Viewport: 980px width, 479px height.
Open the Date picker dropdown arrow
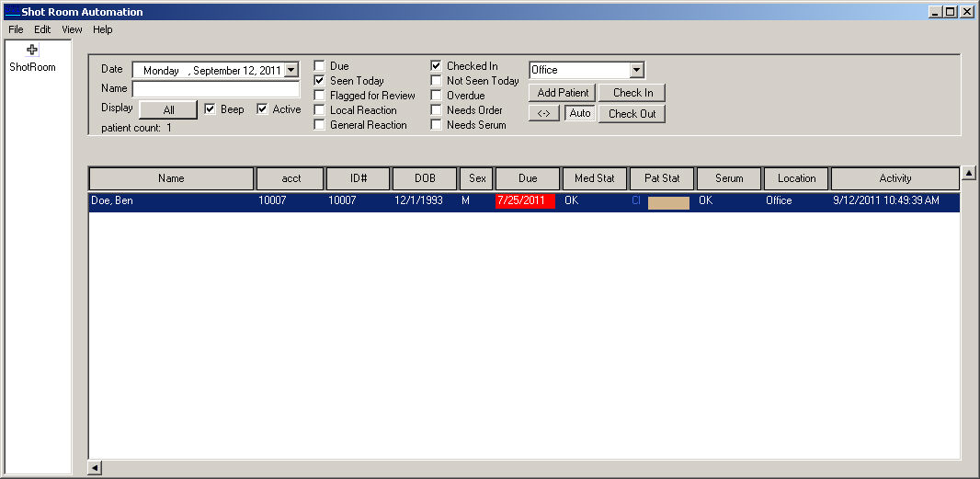click(x=291, y=70)
